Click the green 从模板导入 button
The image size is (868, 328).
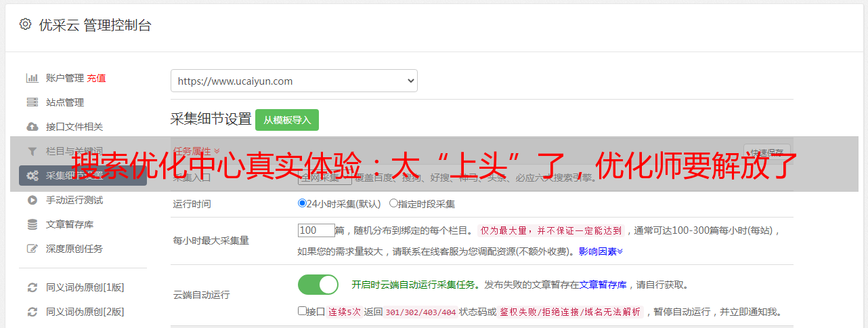tap(287, 120)
